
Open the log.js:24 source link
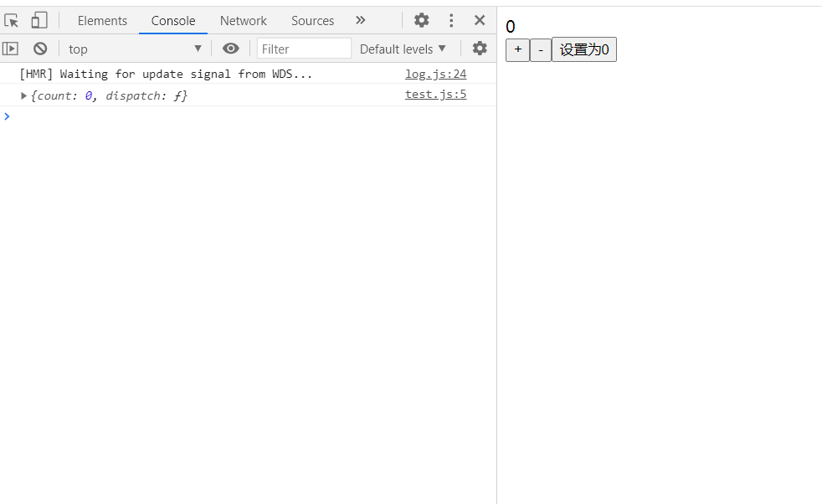[x=435, y=74]
